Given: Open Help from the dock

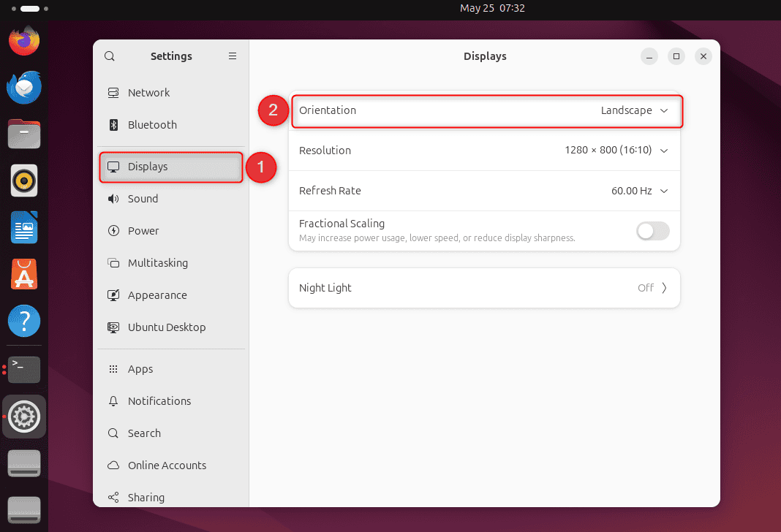Looking at the screenshot, I should click(24, 321).
